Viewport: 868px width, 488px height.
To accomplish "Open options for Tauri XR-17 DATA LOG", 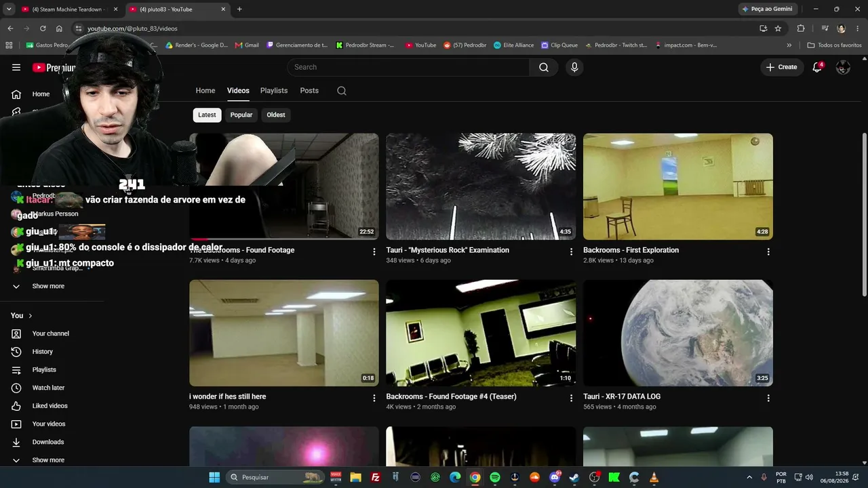I will 768,398.
